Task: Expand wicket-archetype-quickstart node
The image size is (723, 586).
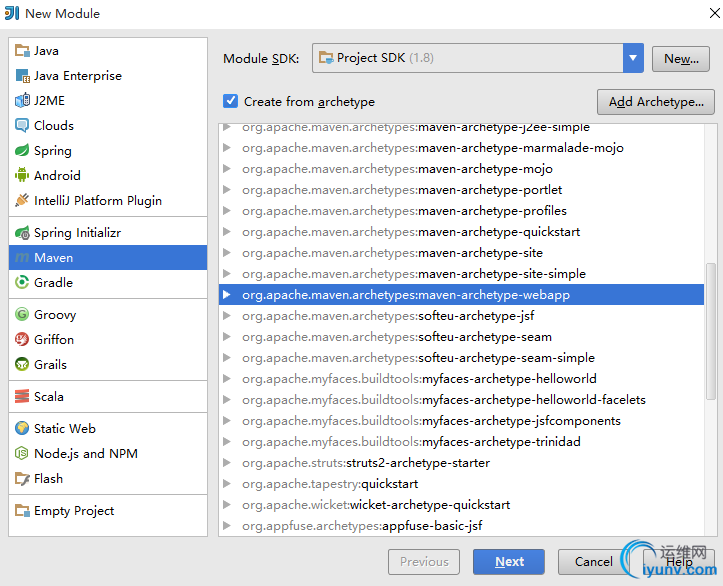Action: (x=226, y=504)
